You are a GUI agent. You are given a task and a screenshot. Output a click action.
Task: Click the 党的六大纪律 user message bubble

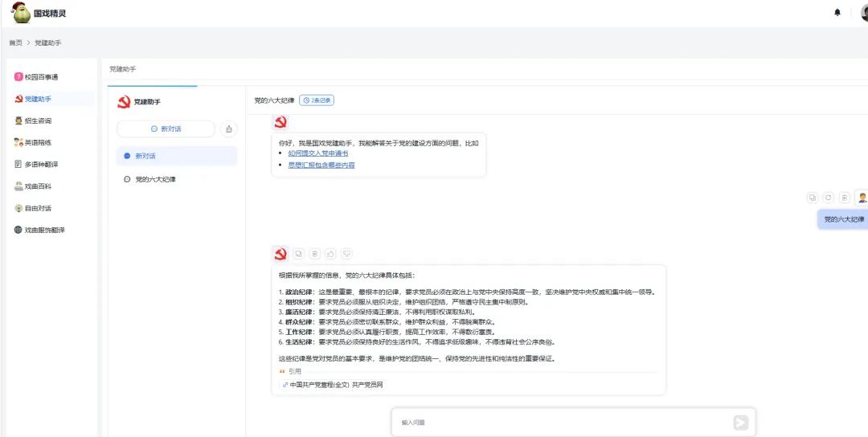coord(843,219)
